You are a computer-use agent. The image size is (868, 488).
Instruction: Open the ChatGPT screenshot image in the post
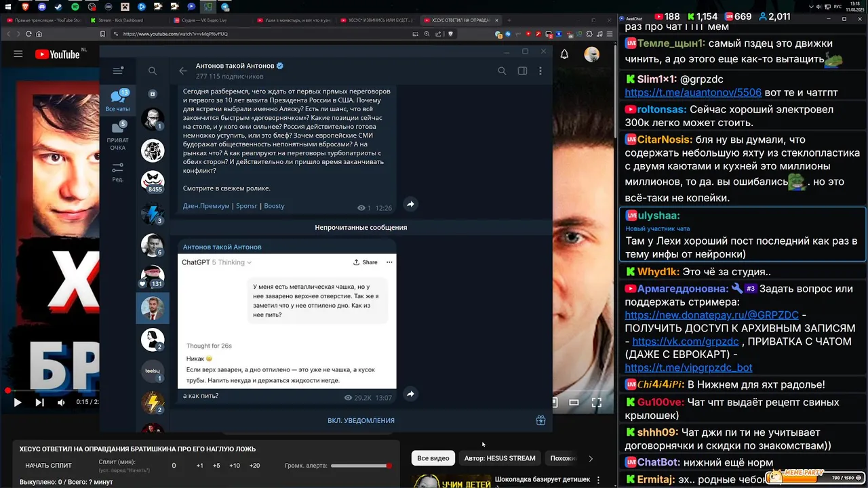click(287, 322)
